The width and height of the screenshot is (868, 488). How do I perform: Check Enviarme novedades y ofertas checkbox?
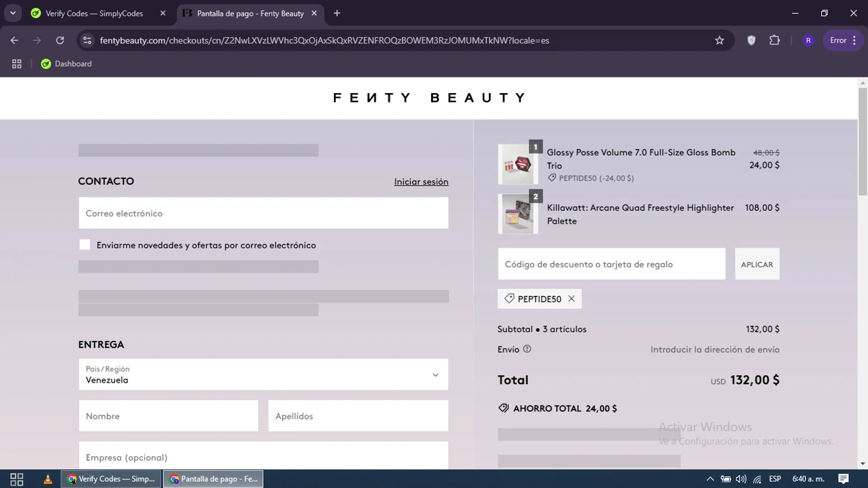click(84, 245)
